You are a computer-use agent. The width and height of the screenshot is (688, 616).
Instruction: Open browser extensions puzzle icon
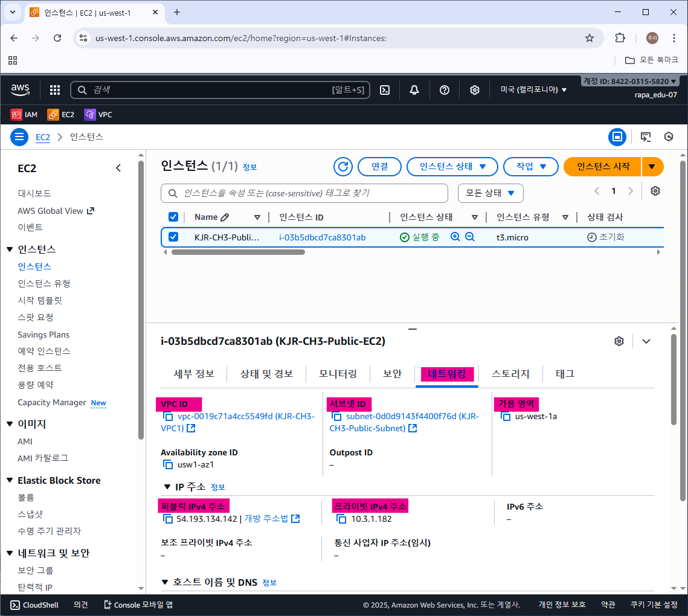pos(620,38)
